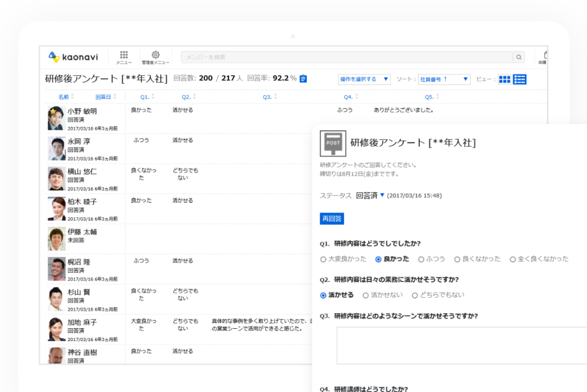
Task: Click the 再回答 button
Action: [x=332, y=218]
